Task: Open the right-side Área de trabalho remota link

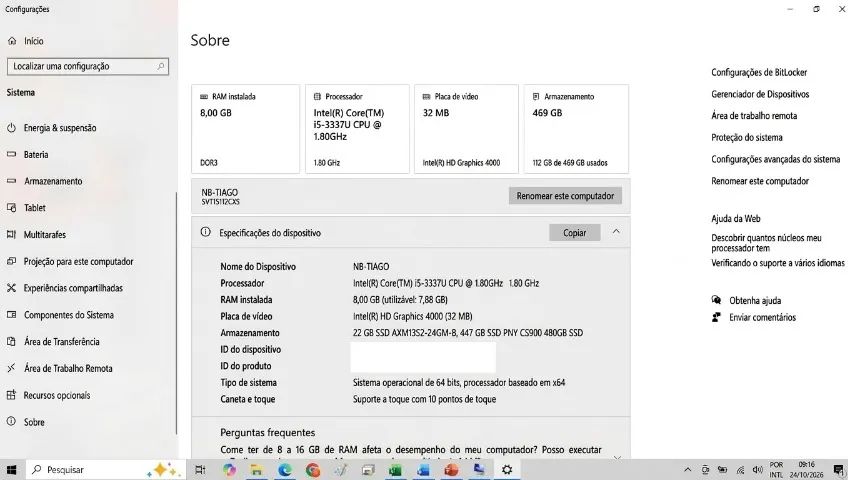Action: [x=754, y=116]
